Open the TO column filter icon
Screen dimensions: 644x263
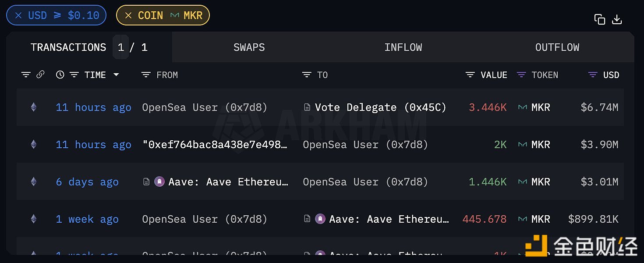coord(307,75)
